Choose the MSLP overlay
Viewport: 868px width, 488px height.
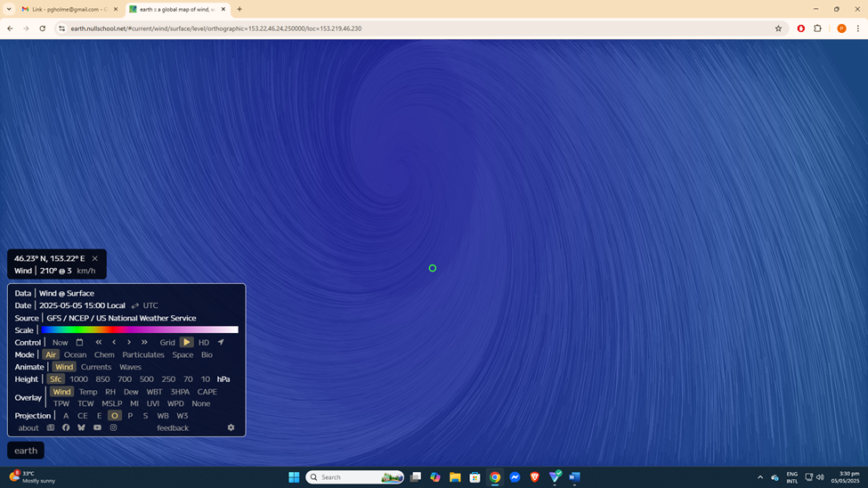point(112,403)
